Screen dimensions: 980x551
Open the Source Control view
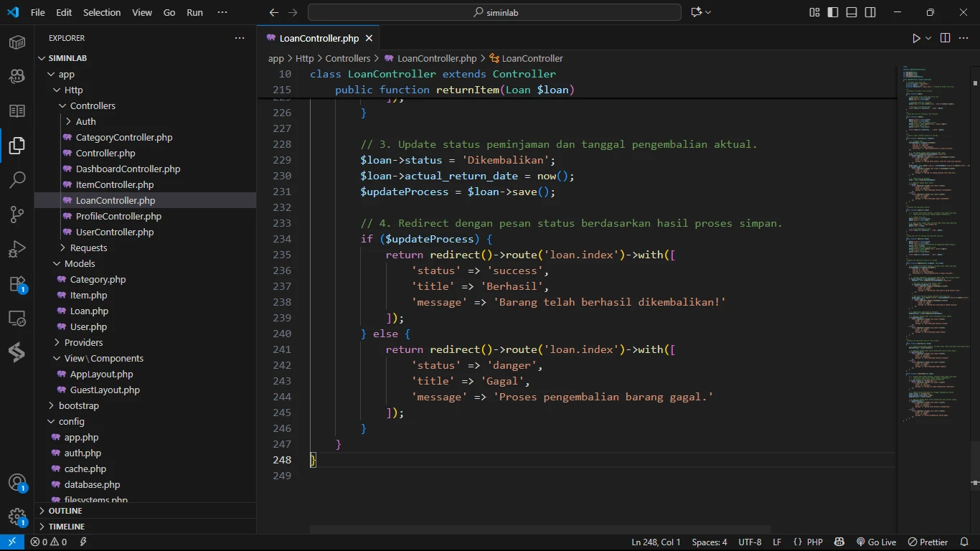pos(17,214)
